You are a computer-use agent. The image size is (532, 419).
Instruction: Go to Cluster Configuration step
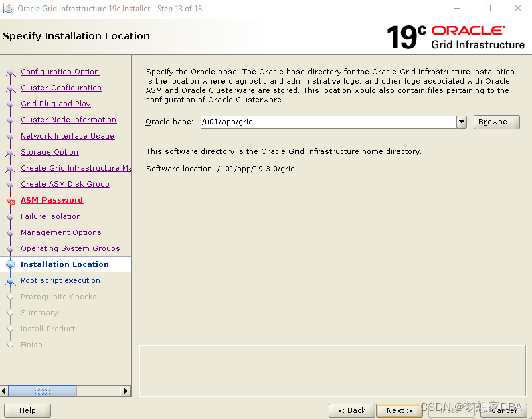pyautogui.click(x=61, y=88)
